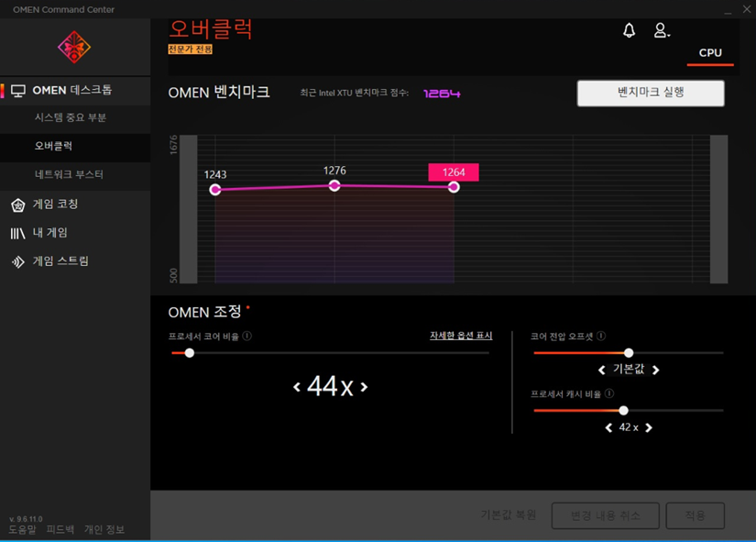Open 시스템 중요 부분 sidebar item
This screenshot has height=542, width=756.
point(75,117)
